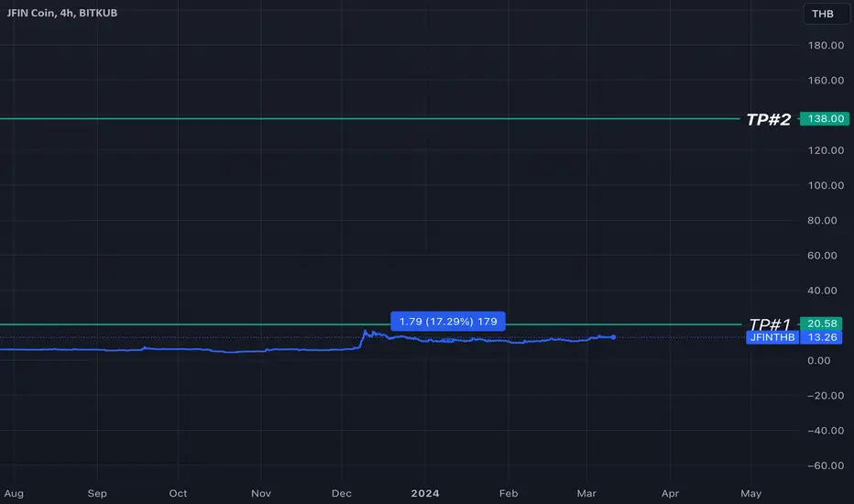854x504 pixels.
Task: Click the 60.00 price axis label
Action: pyautogui.click(x=822, y=256)
